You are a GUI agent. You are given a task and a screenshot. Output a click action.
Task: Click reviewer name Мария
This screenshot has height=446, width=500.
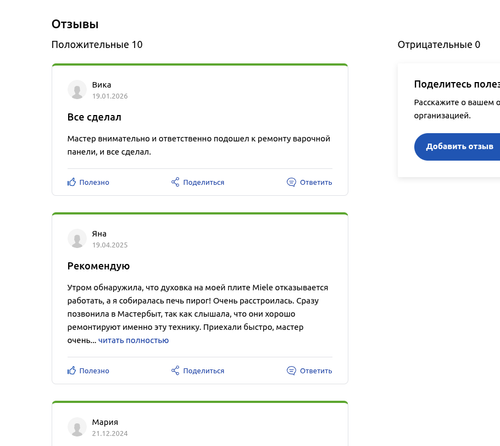(105, 422)
